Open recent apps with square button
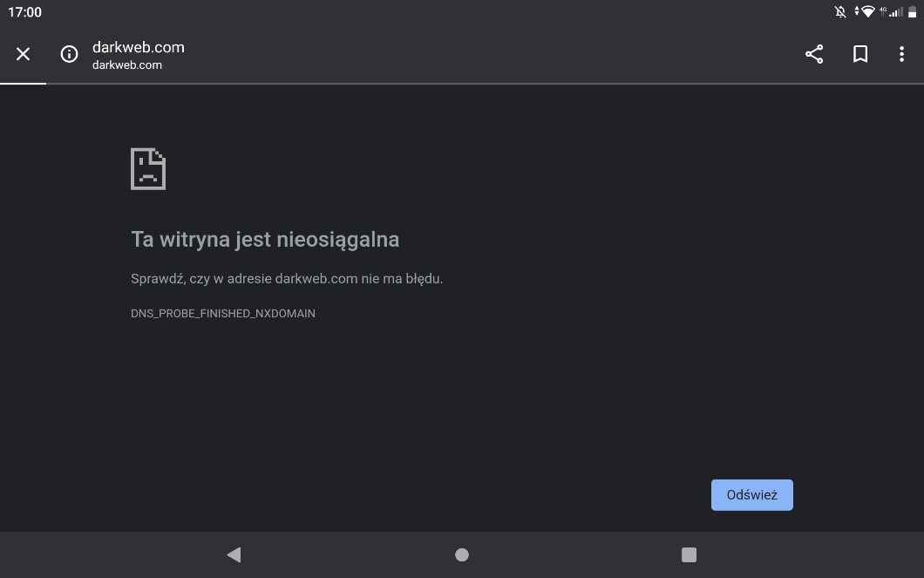924x578 pixels. [689, 554]
